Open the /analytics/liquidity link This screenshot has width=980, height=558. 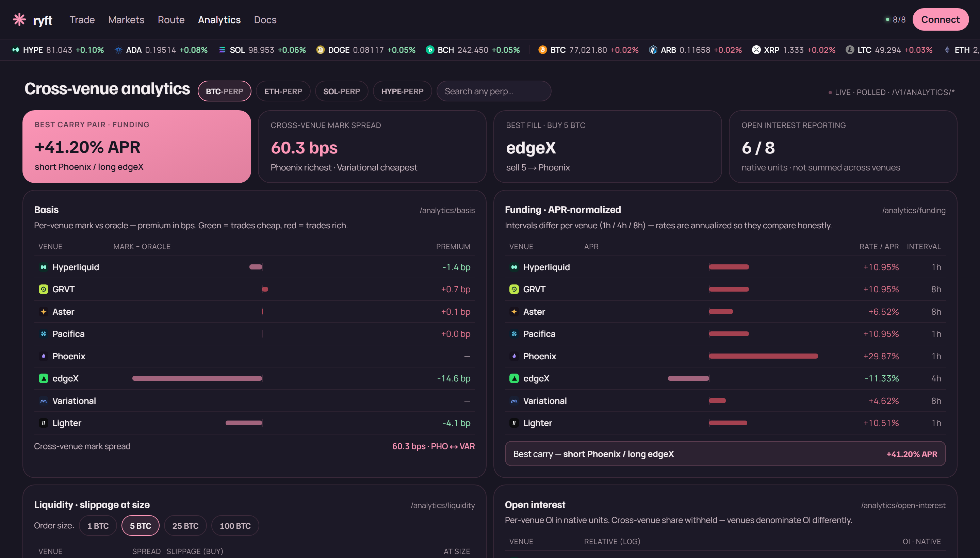click(443, 506)
